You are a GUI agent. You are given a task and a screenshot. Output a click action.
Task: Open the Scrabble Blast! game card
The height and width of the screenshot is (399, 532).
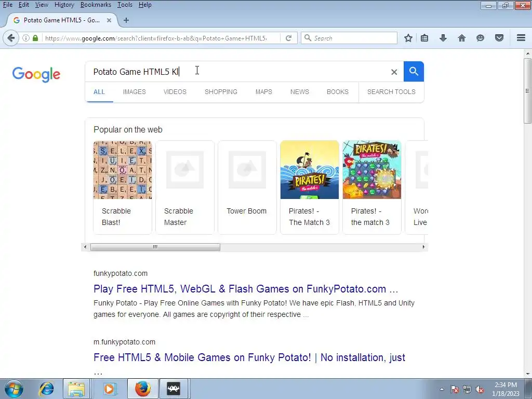(x=123, y=187)
